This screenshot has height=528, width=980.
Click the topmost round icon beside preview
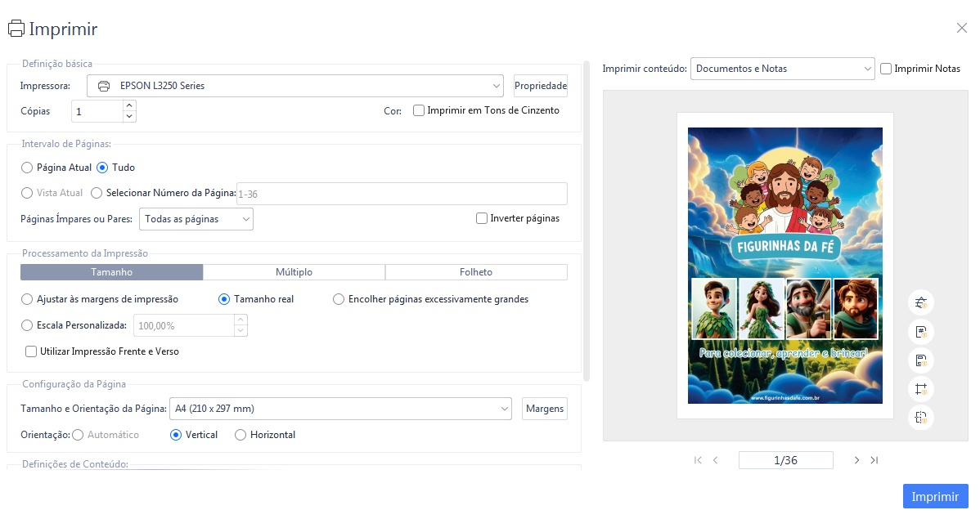click(921, 303)
